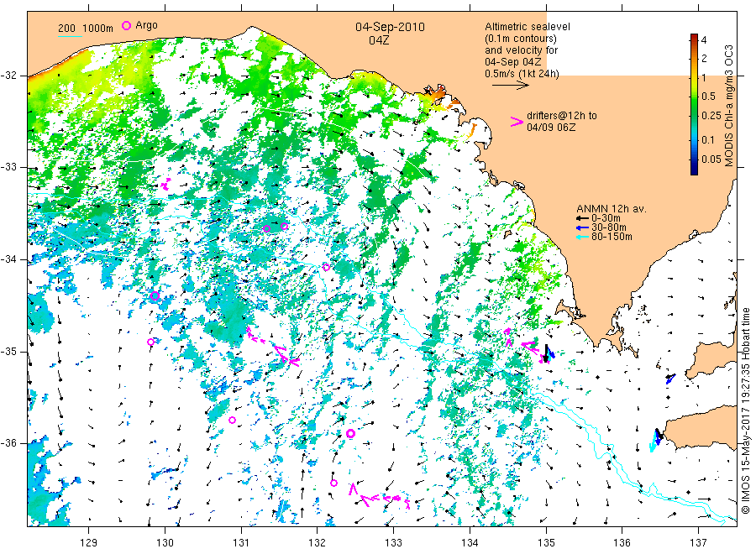Click the '-32' latitude axis label
This screenshot has width=756, height=554.
(x=9, y=76)
